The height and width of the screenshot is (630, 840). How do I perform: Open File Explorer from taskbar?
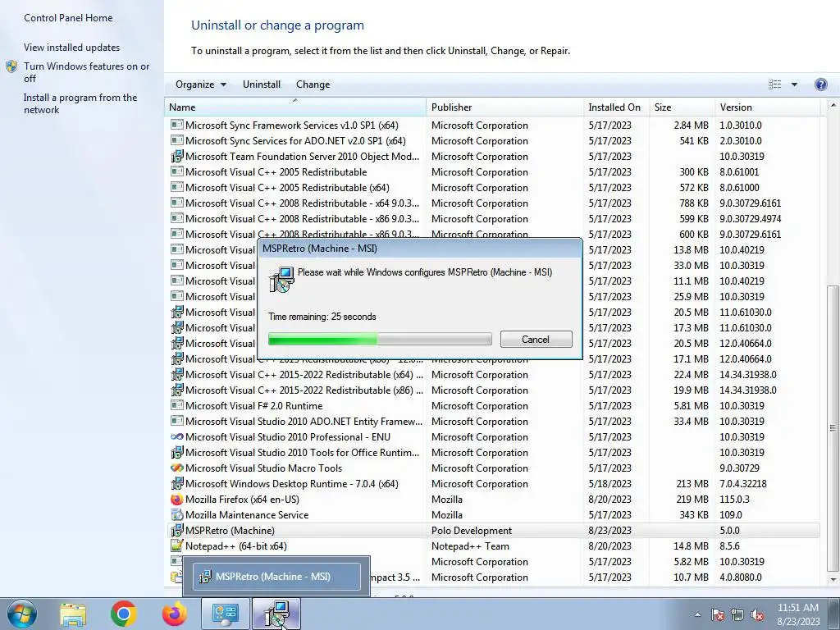[73, 614]
